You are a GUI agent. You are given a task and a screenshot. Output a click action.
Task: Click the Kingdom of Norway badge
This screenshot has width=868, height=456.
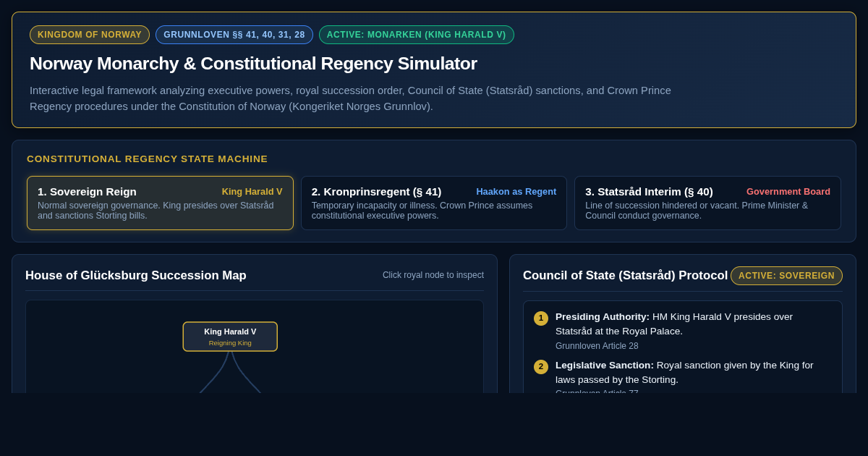(x=90, y=35)
